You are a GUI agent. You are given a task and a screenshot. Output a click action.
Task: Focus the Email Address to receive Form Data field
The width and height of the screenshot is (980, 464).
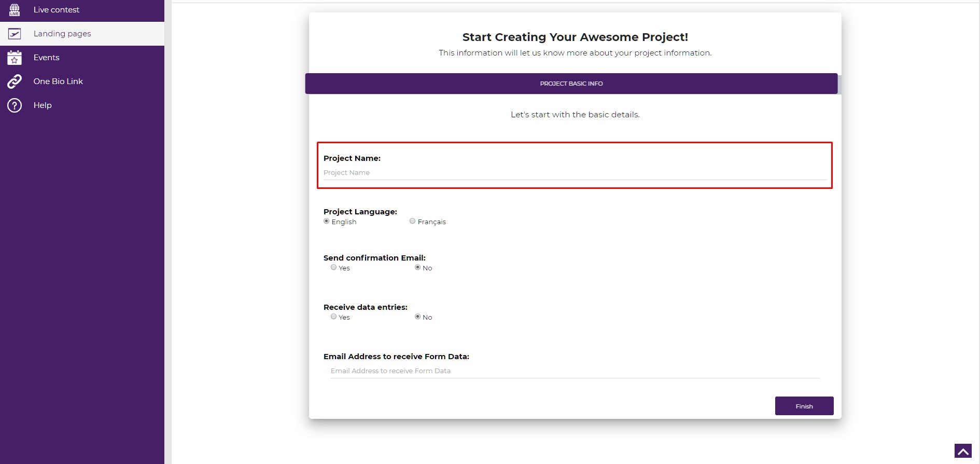[x=575, y=371]
